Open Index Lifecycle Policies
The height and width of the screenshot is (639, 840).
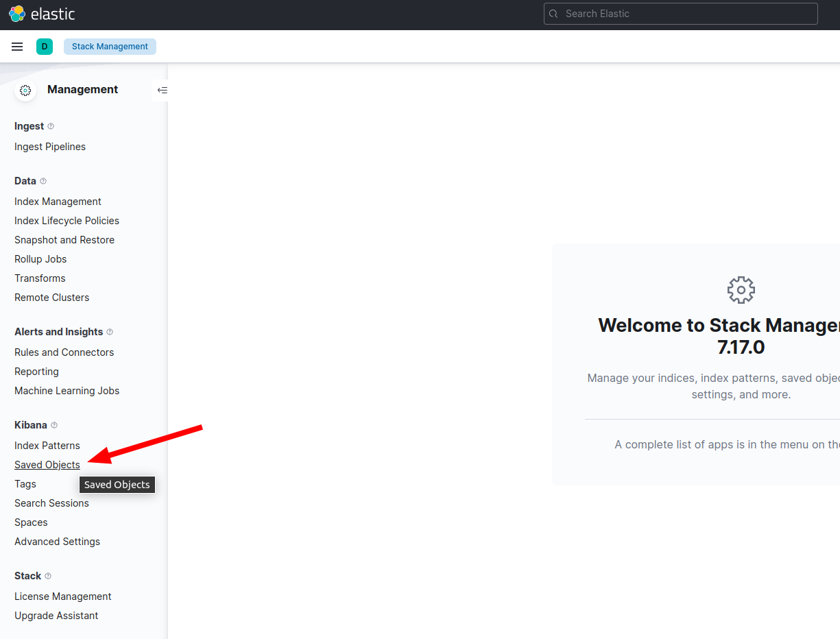coord(67,221)
